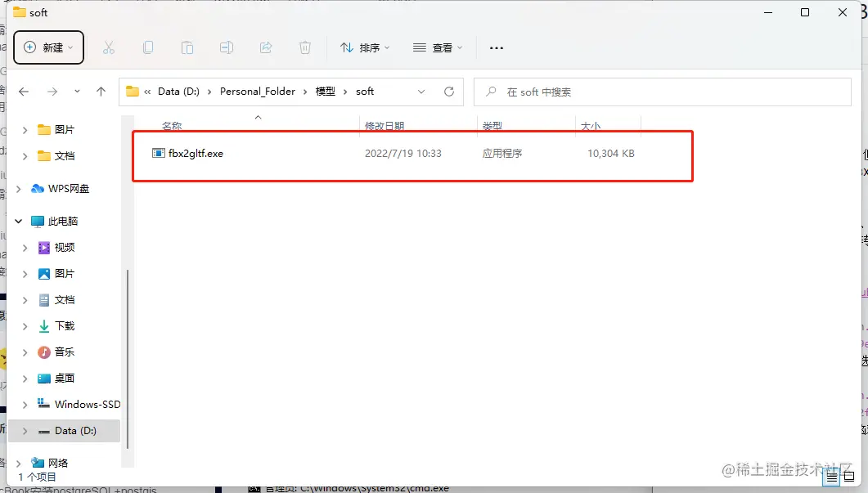The height and width of the screenshot is (493, 868).
Task: Expand the top 图片 folder in sidebar
Action: pyautogui.click(x=25, y=130)
